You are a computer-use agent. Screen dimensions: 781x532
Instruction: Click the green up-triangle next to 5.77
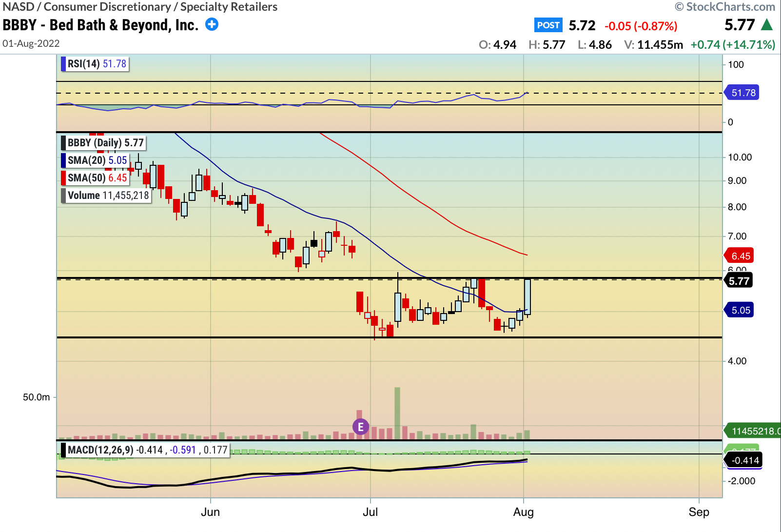pos(767,24)
